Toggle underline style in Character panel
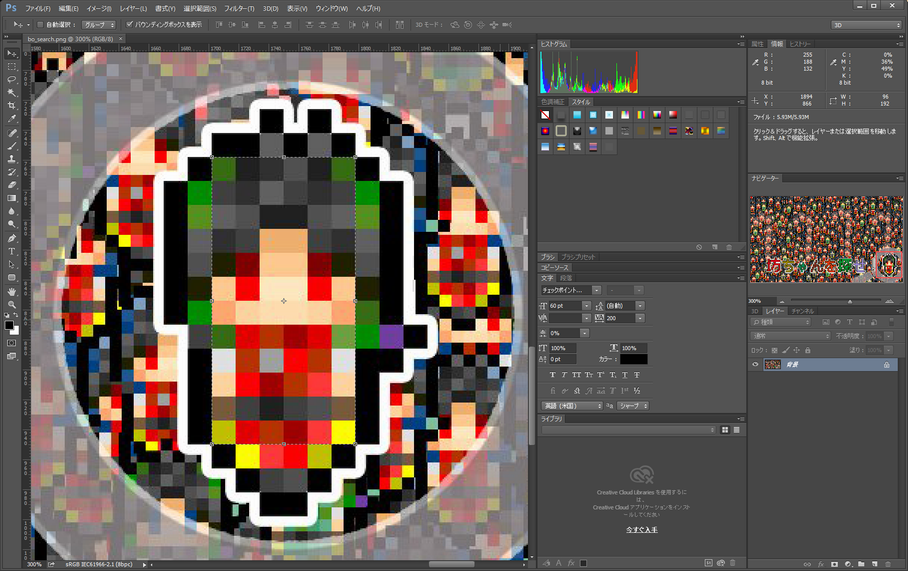Image resolution: width=908 pixels, height=571 pixels. [625, 375]
